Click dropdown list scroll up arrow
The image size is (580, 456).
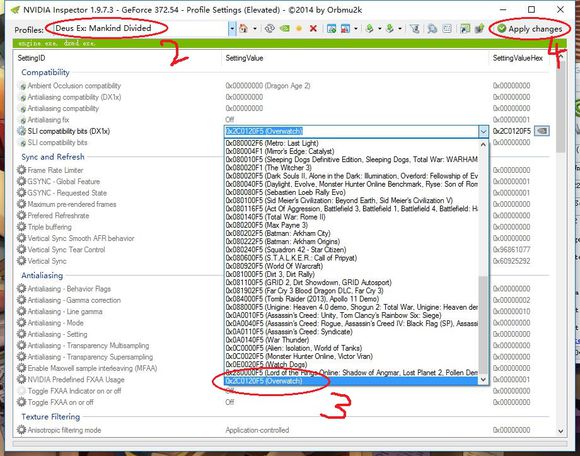[x=483, y=145]
